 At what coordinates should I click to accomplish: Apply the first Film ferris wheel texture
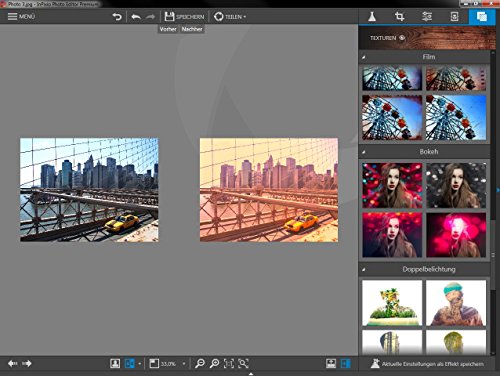(x=392, y=78)
